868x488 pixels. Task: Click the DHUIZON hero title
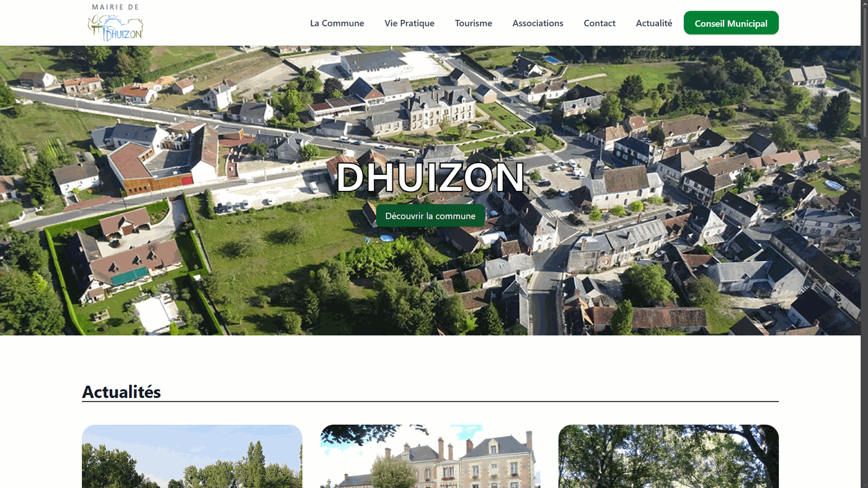(x=430, y=177)
